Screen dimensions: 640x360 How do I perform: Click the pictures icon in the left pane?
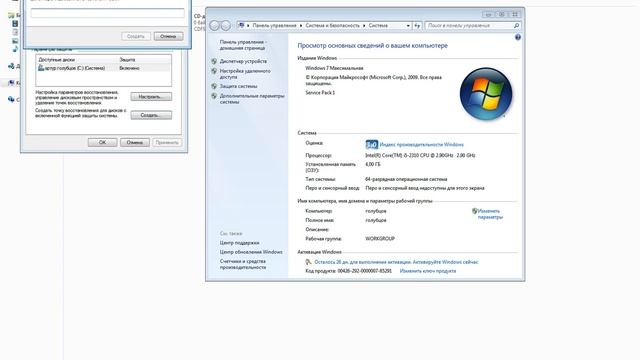tap(15, 41)
